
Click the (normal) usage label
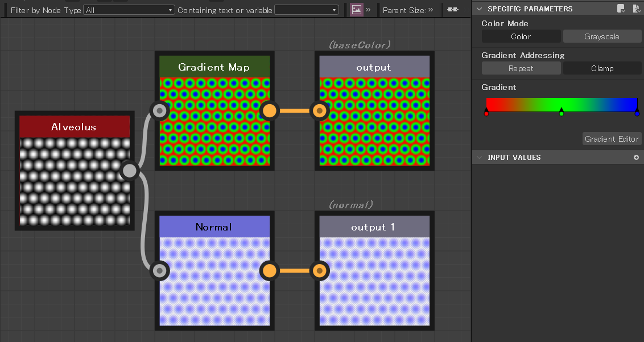[351, 205]
